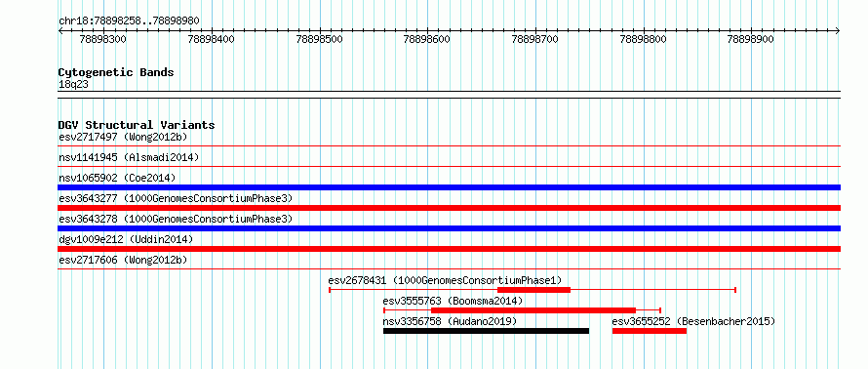Open variant esv2678431 label
868x369 pixels.
tap(445, 280)
